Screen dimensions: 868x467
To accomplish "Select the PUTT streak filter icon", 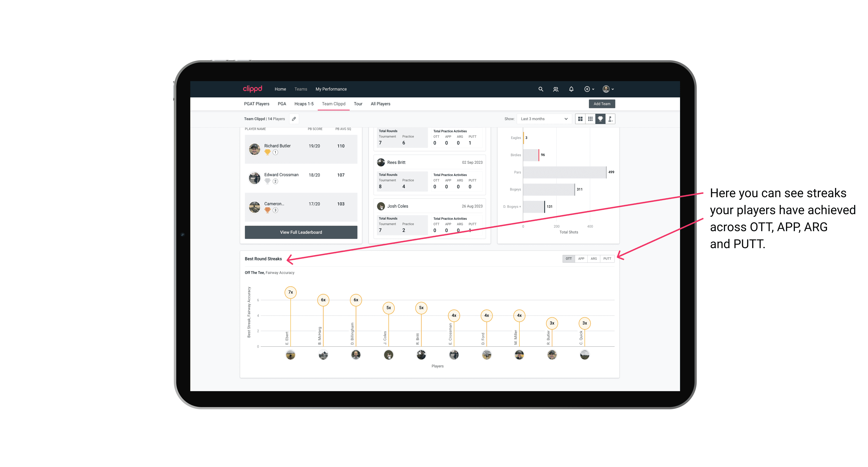I will [607, 259].
